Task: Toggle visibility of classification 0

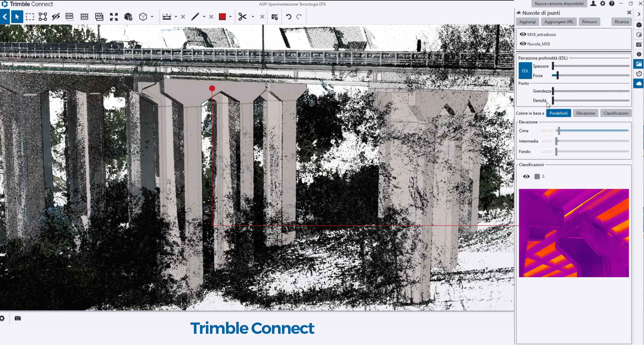Action: coord(526,176)
